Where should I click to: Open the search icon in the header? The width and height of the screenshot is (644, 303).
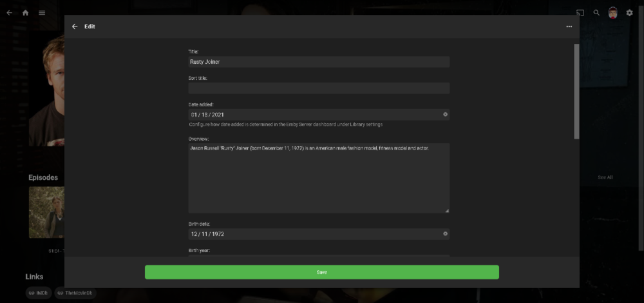pyautogui.click(x=596, y=13)
